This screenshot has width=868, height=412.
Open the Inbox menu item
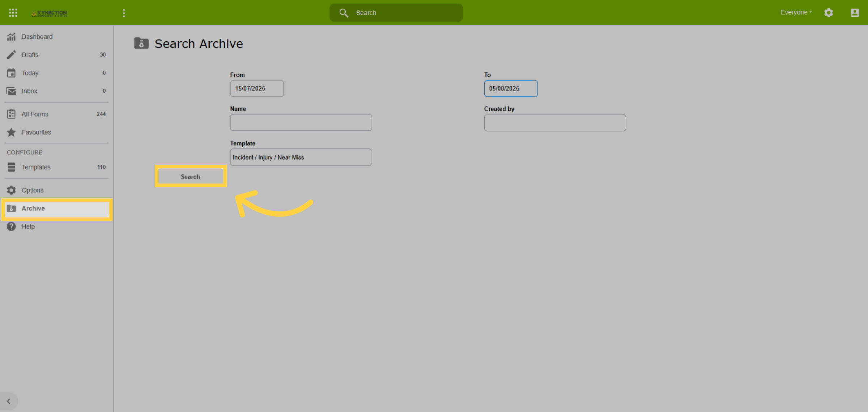[x=56, y=91]
